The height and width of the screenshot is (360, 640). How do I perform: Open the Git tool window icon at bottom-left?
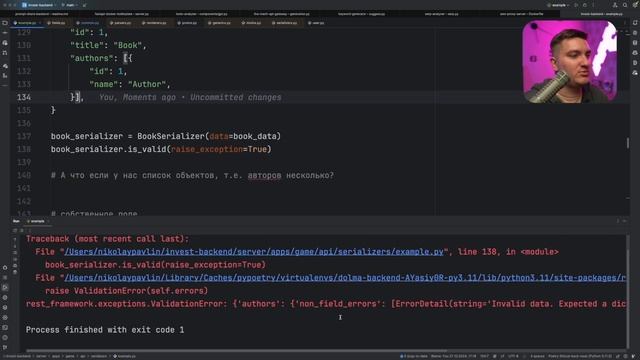5,347
